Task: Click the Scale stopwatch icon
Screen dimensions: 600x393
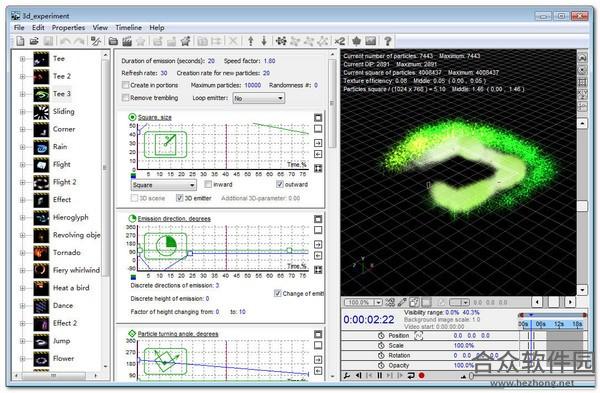Action: 381,346
